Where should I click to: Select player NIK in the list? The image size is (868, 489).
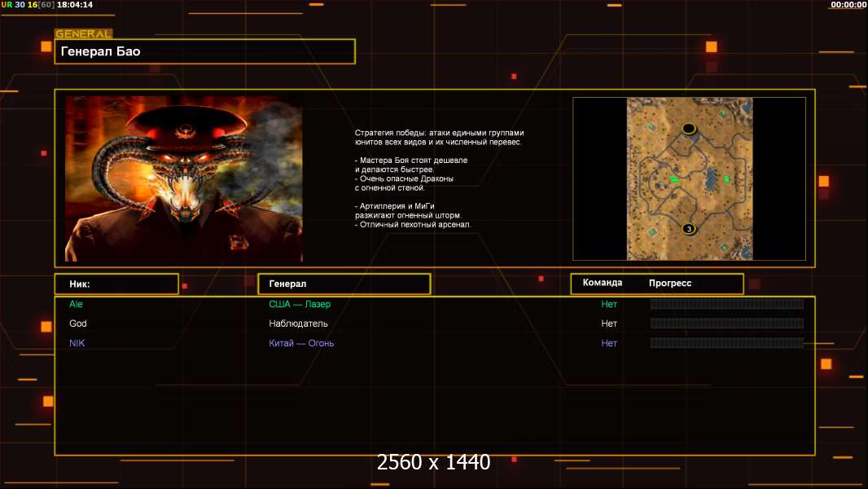[x=77, y=343]
